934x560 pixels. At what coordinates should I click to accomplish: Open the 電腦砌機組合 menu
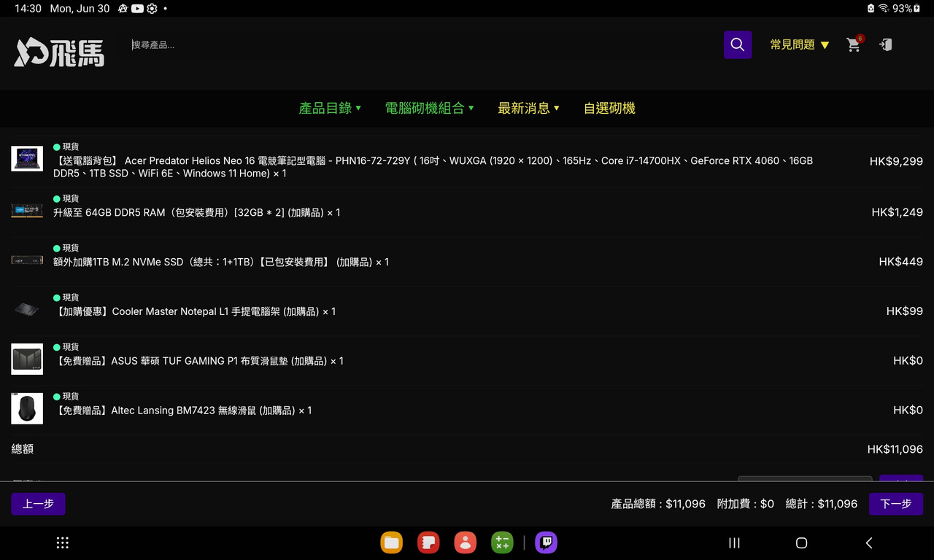coord(429,108)
